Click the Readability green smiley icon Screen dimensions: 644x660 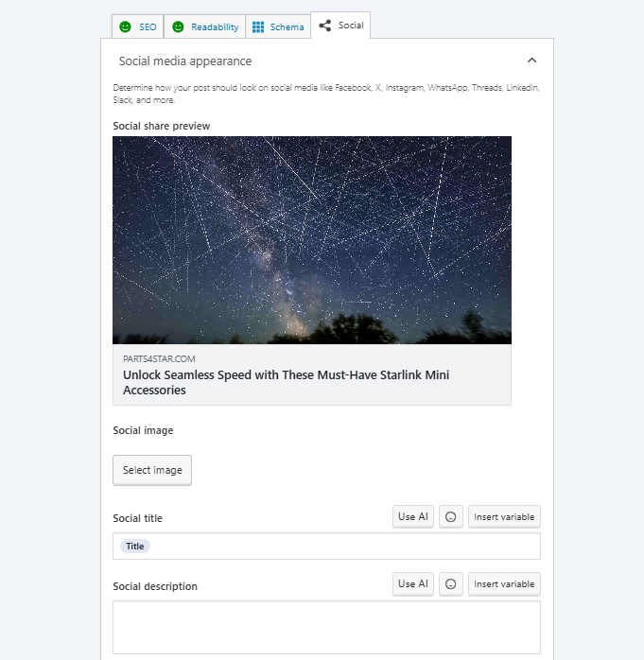click(178, 27)
